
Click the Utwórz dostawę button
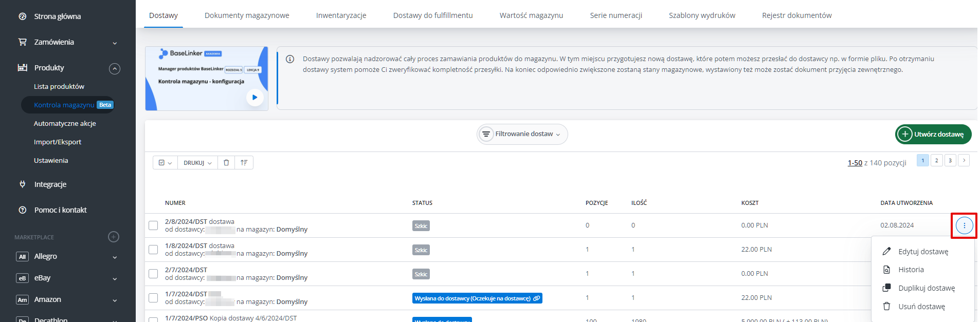click(x=933, y=134)
